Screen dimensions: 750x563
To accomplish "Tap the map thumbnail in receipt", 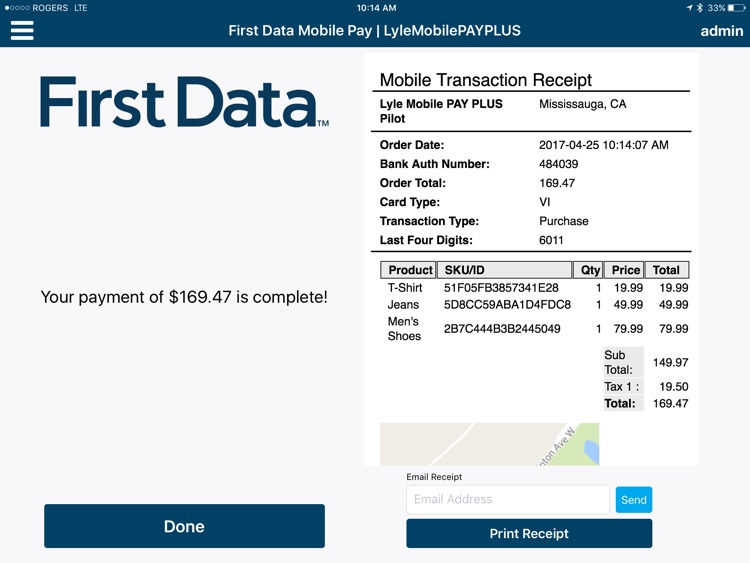I will tap(489, 444).
